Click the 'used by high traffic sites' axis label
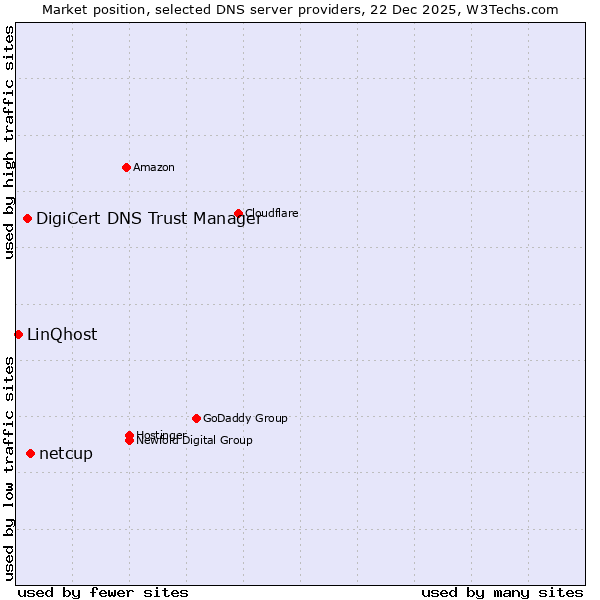 (9, 142)
